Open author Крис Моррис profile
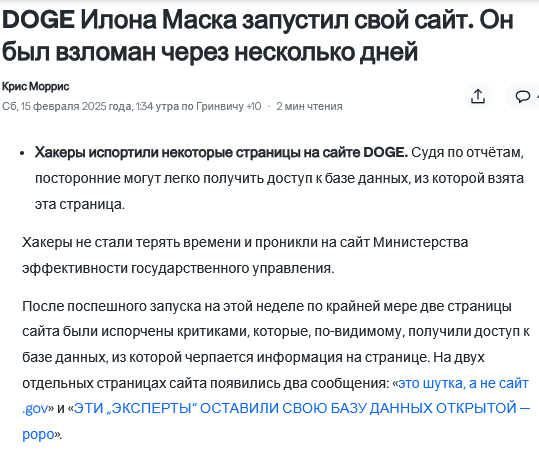 35,86
